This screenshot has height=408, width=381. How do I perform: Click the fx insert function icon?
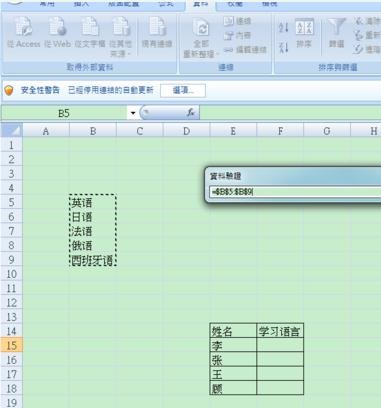(x=191, y=113)
